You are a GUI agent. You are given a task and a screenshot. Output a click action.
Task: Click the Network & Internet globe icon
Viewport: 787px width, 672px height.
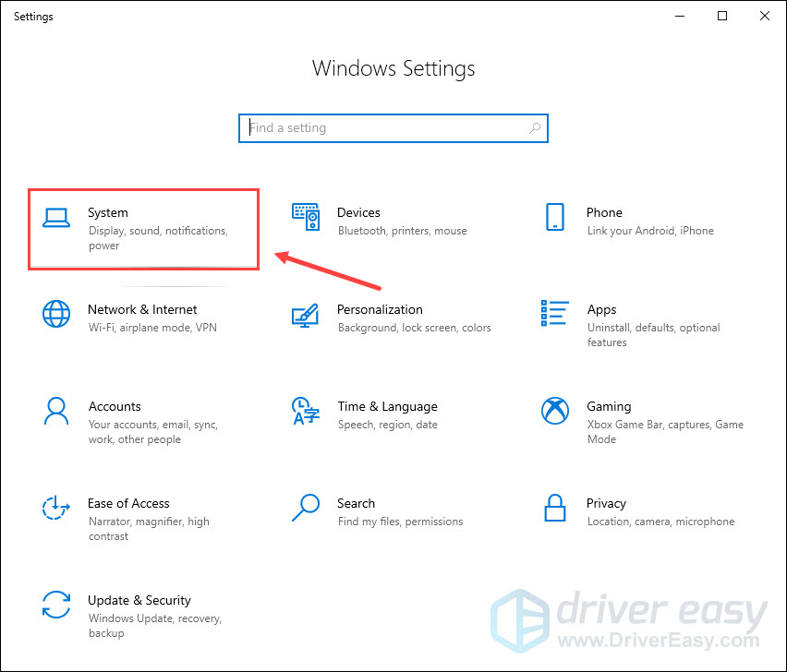click(x=56, y=314)
